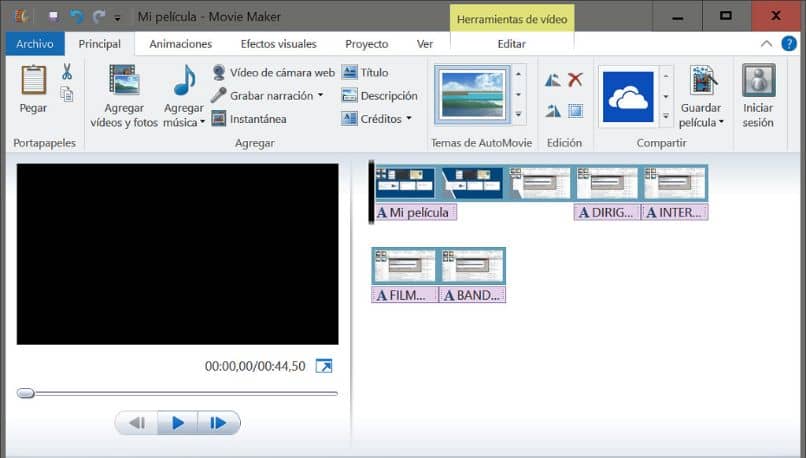Click the Cut scissors icon
The width and height of the screenshot is (806, 458).
coord(67,71)
